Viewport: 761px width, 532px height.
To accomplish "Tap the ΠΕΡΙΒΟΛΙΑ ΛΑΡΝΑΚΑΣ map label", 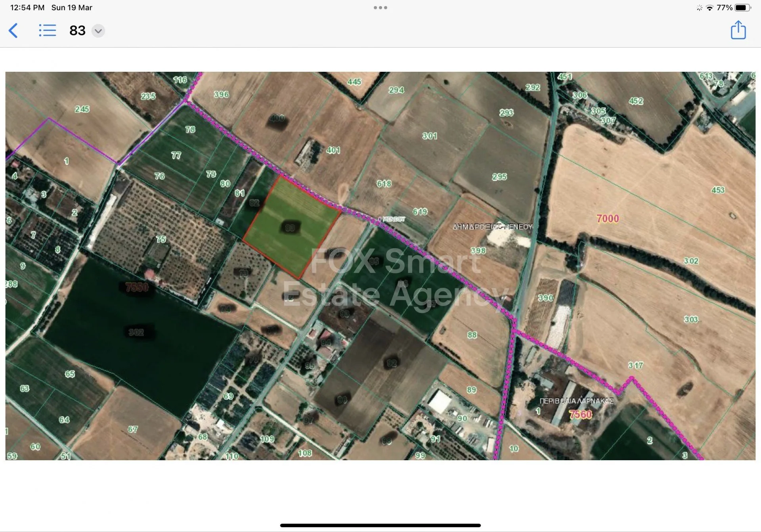I will tap(576, 401).
